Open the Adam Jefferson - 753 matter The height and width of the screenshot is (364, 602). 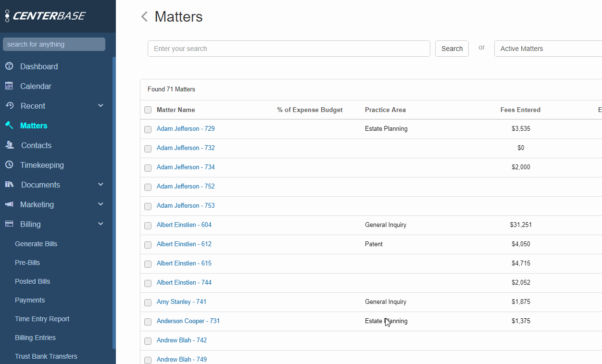point(186,205)
